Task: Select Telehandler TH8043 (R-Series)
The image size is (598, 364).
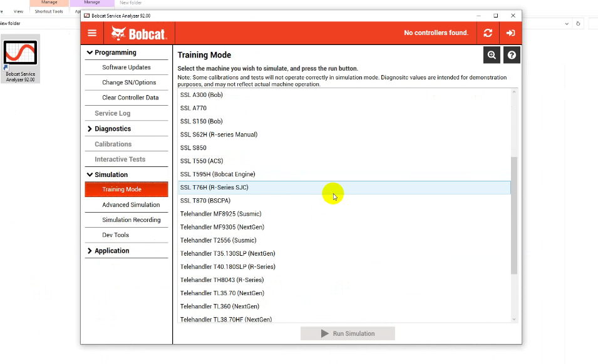Action: click(344, 280)
